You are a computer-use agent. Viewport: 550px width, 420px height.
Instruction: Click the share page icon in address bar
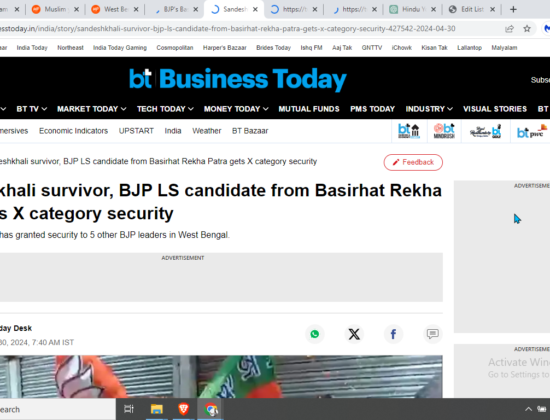point(509,29)
